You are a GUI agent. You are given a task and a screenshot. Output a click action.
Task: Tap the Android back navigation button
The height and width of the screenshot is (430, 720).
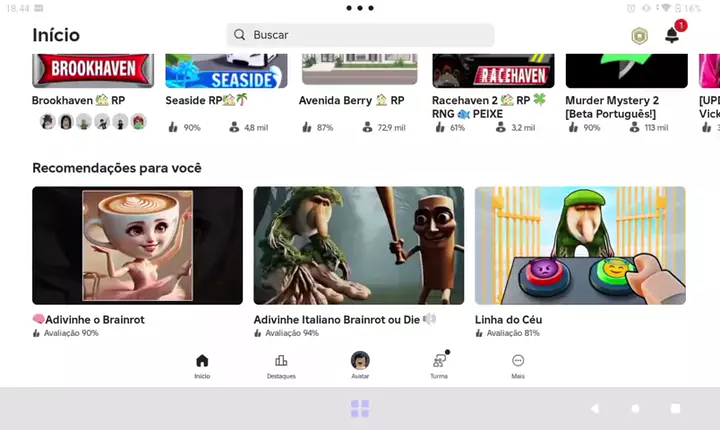[x=595, y=408]
